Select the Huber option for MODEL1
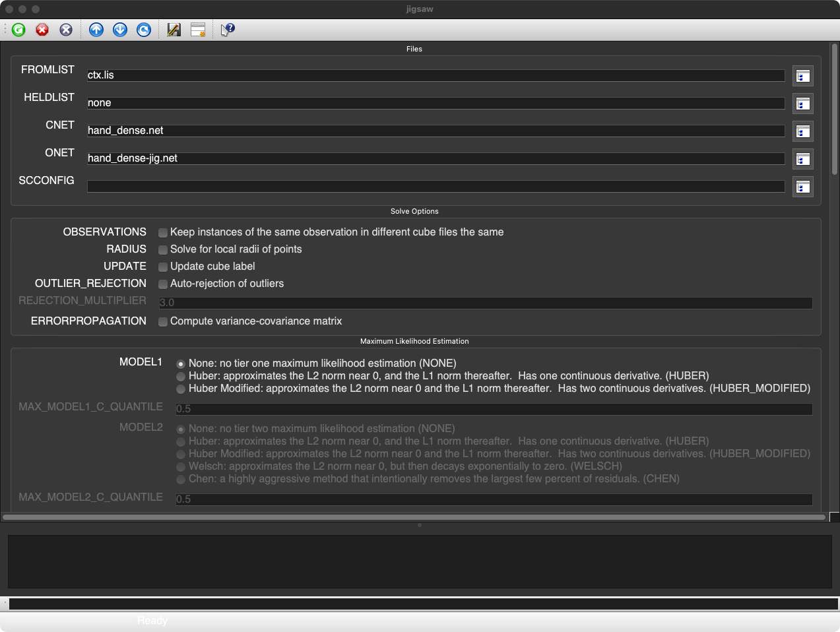The image size is (840, 632). point(181,376)
